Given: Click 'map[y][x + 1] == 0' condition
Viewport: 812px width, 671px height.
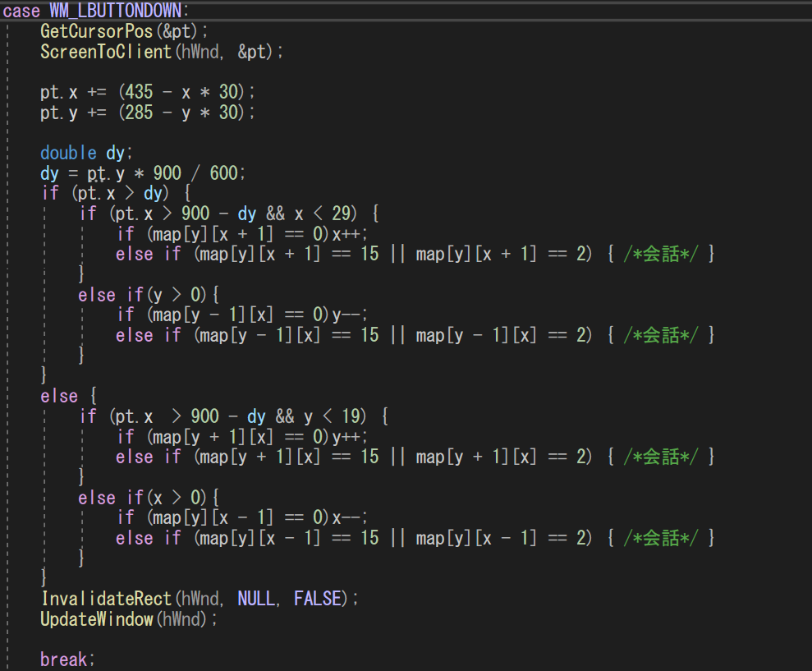Looking at the screenshot, I should point(238,234).
